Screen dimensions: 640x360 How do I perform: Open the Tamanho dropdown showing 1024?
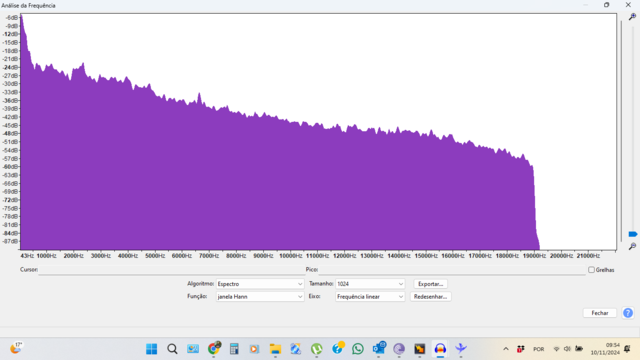pos(370,284)
